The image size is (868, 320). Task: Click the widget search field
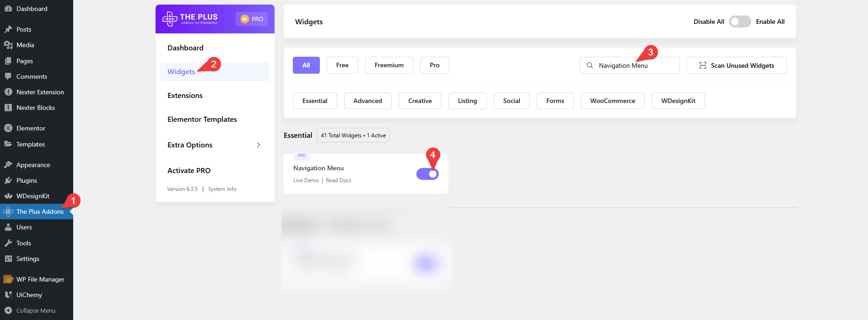point(630,65)
